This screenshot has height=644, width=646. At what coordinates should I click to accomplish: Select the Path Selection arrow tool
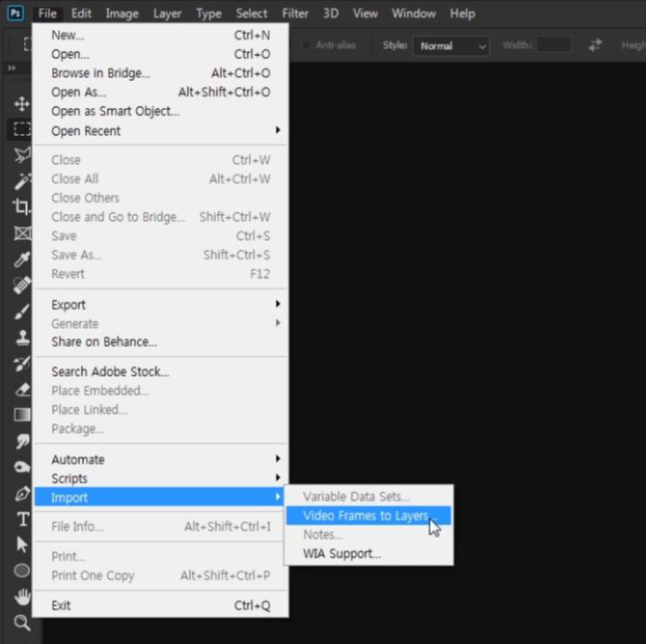coord(22,545)
